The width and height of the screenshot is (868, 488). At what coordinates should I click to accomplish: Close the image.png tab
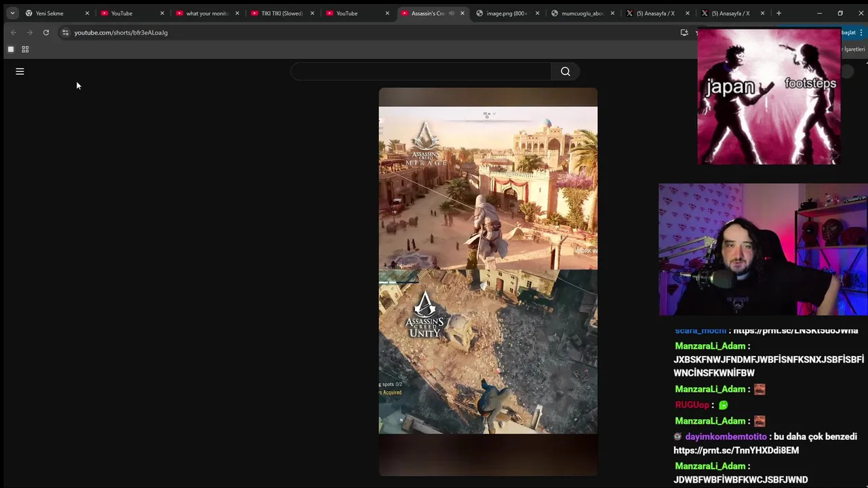pos(537,13)
